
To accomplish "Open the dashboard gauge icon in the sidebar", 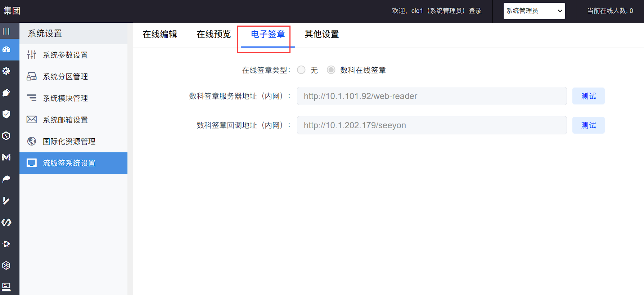I will pos(6,50).
